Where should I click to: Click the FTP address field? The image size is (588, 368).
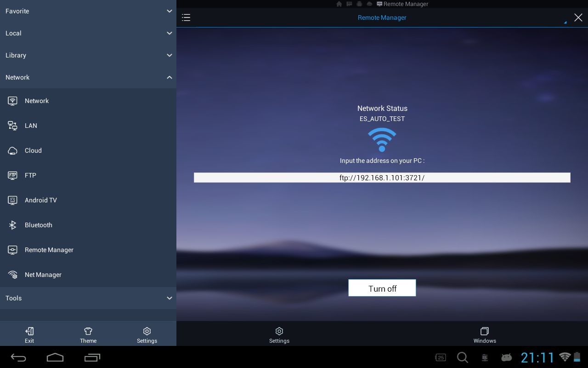382,178
